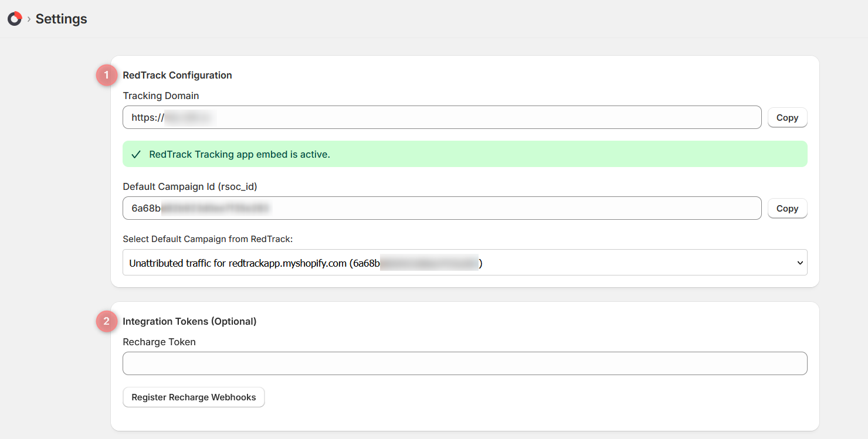
Task: Click the green checkmark icon in status banner
Action: (136, 155)
